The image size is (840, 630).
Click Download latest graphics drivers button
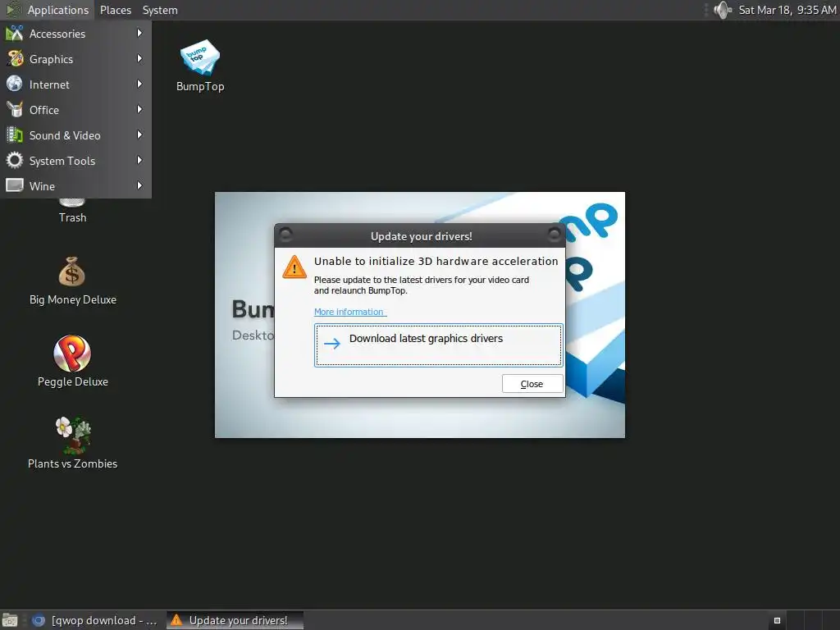[x=438, y=345]
